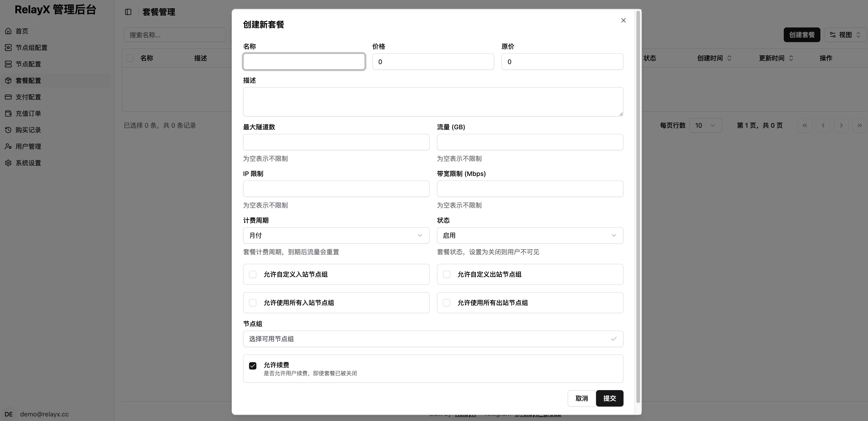Select 支付配置 in the sidebar
This screenshot has height=421, width=868.
[x=29, y=97]
